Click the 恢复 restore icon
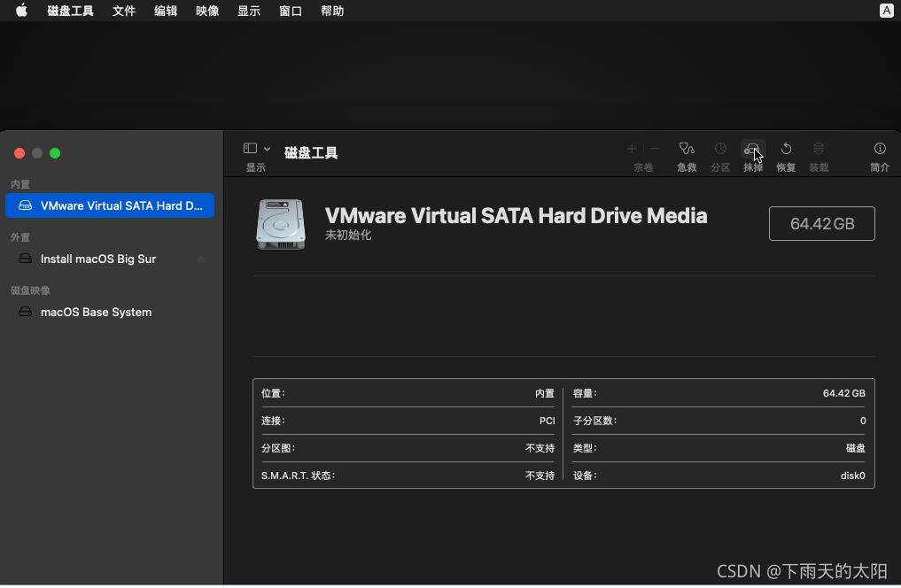The image size is (901, 588). click(x=786, y=149)
